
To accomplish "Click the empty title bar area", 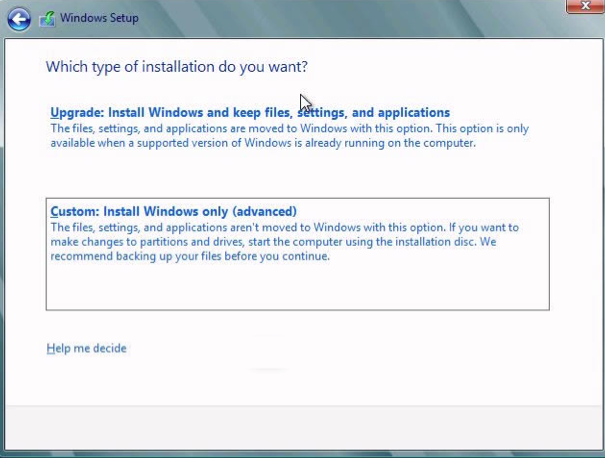I will point(350,18).
